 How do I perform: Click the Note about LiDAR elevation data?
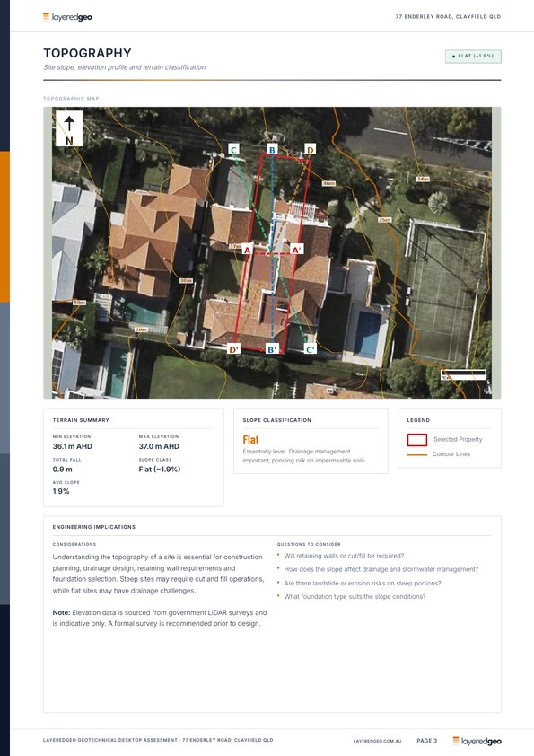tap(160, 618)
